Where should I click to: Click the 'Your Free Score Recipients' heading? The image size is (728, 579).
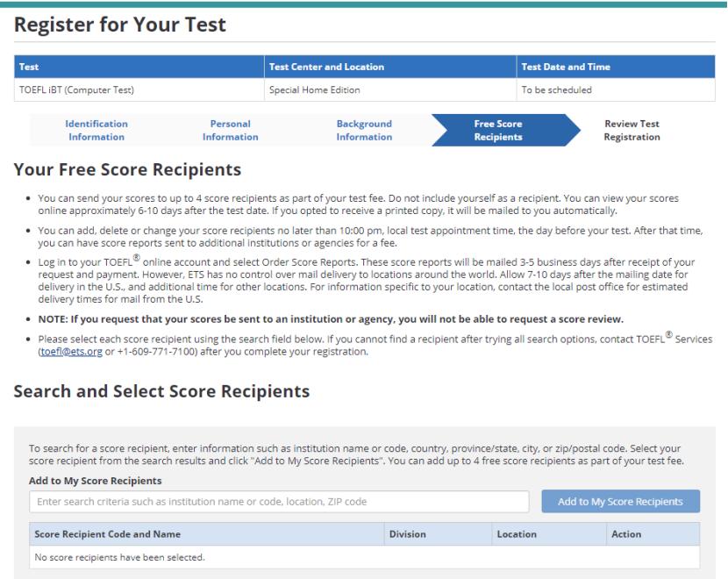[x=127, y=169]
